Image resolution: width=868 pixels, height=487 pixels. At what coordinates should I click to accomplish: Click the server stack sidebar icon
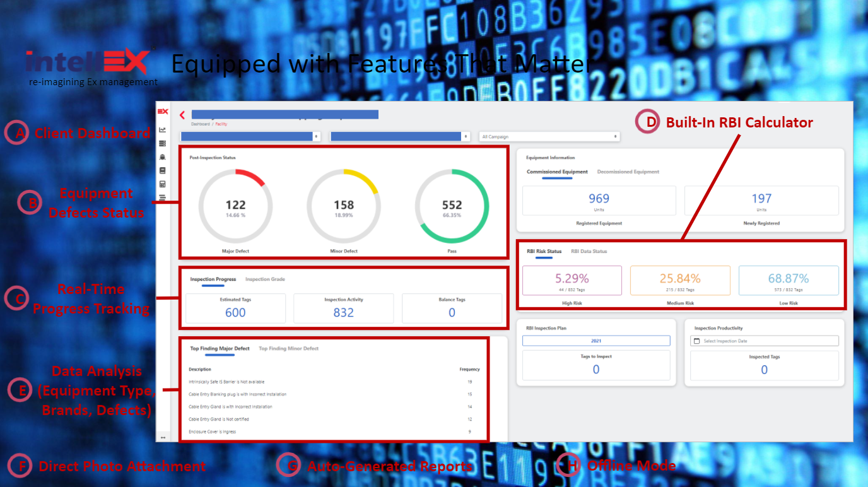click(x=163, y=144)
